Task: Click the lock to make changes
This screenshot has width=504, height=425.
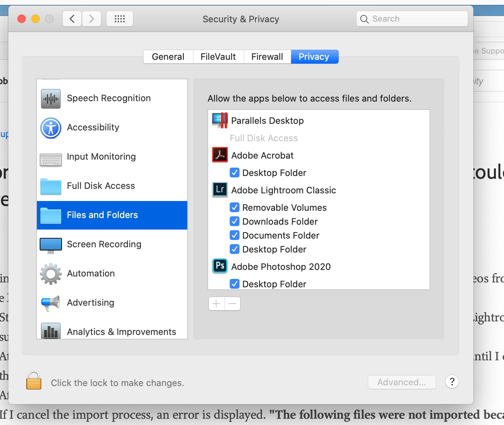Action: pos(34,380)
